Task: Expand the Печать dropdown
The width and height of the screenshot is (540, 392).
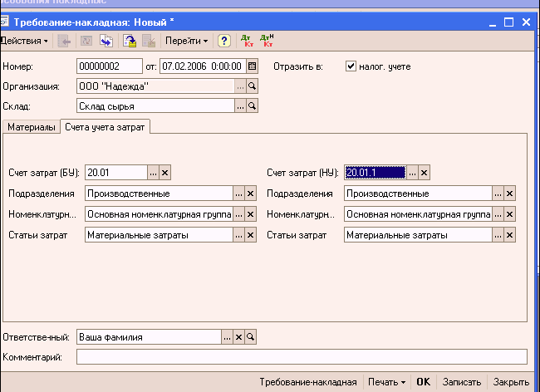Action: (388, 382)
